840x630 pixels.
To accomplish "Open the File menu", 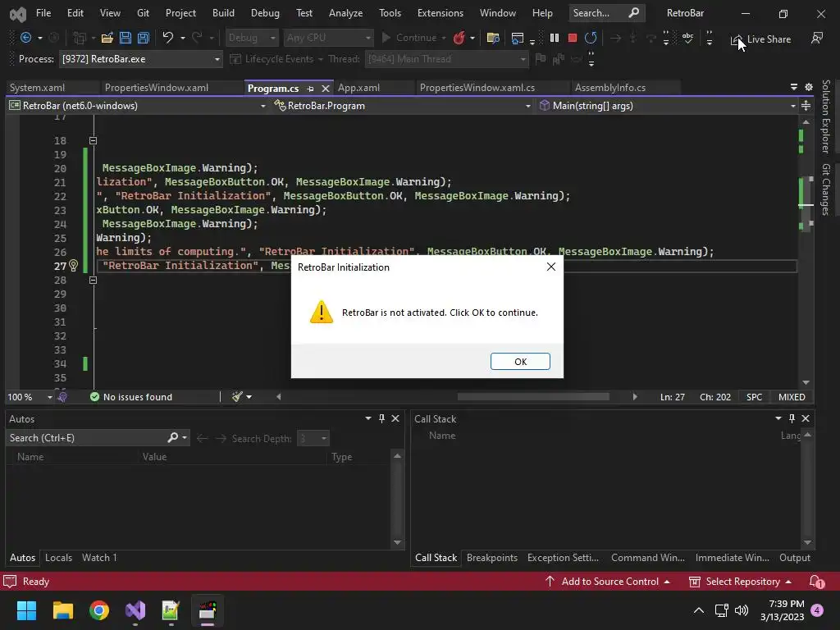I will point(43,13).
